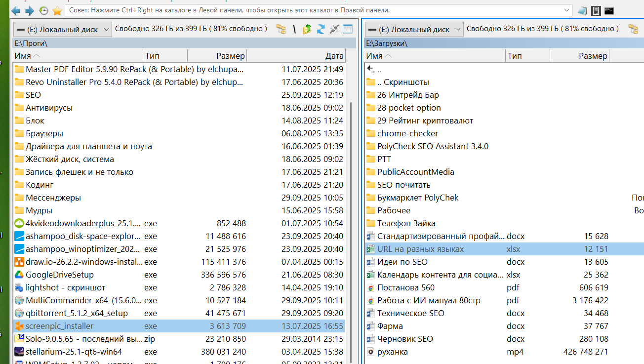Launch the notepad icon in top toolbar

(x=583, y=10)
